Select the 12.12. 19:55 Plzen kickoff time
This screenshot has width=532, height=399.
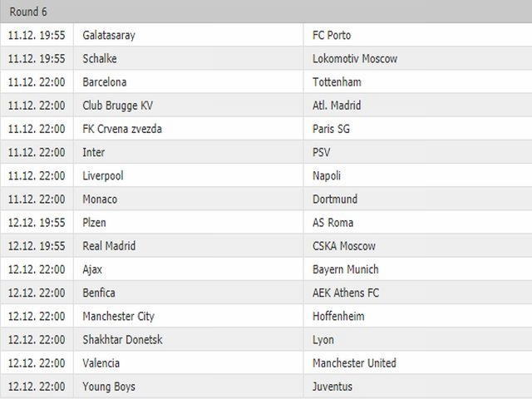[37, 222]
